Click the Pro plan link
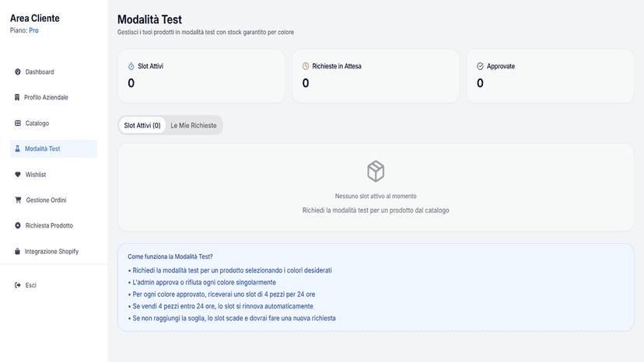Screen dimensions: 644x362 33,30
